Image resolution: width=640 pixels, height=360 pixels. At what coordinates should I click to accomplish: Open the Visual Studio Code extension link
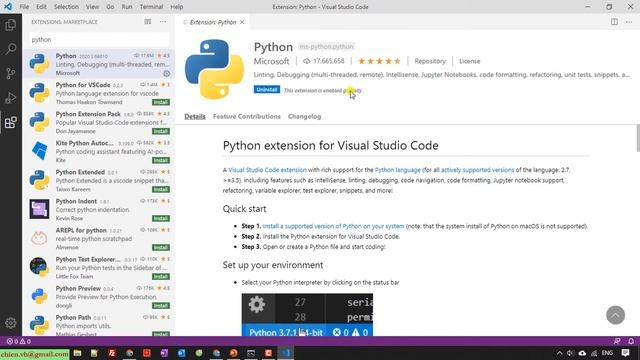click(x=267, y=170)
